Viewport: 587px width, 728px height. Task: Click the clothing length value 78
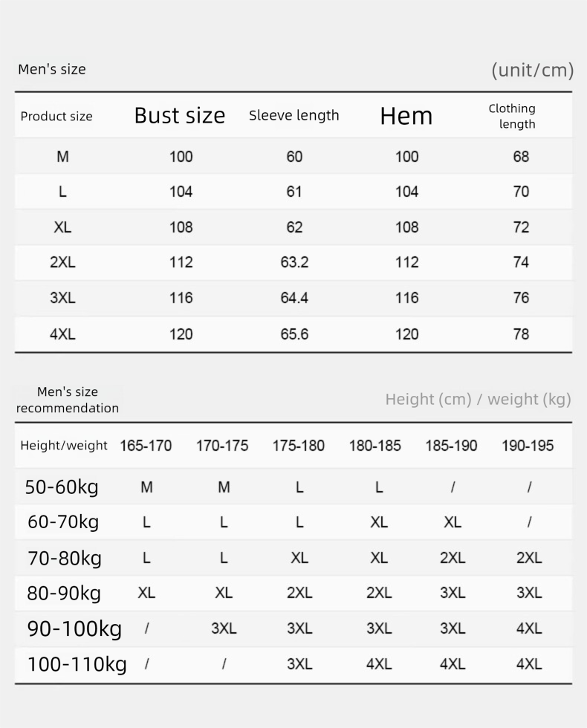[521, 334]
